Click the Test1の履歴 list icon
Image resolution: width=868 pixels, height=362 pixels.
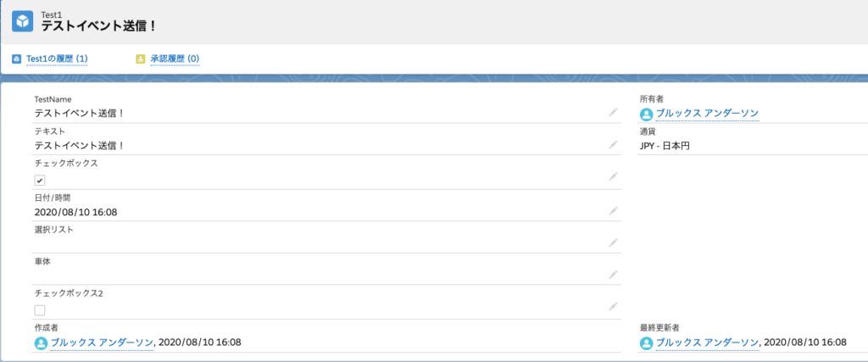[x=17, y=58]
